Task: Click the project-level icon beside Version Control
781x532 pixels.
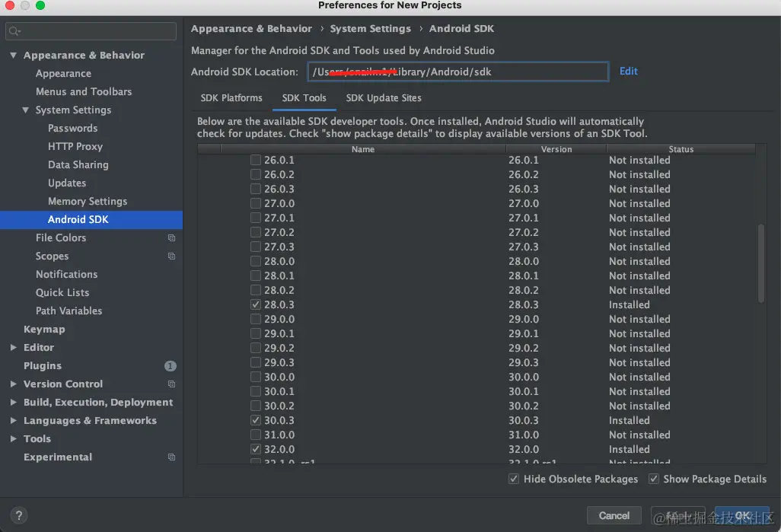Action: pos(171,384)
